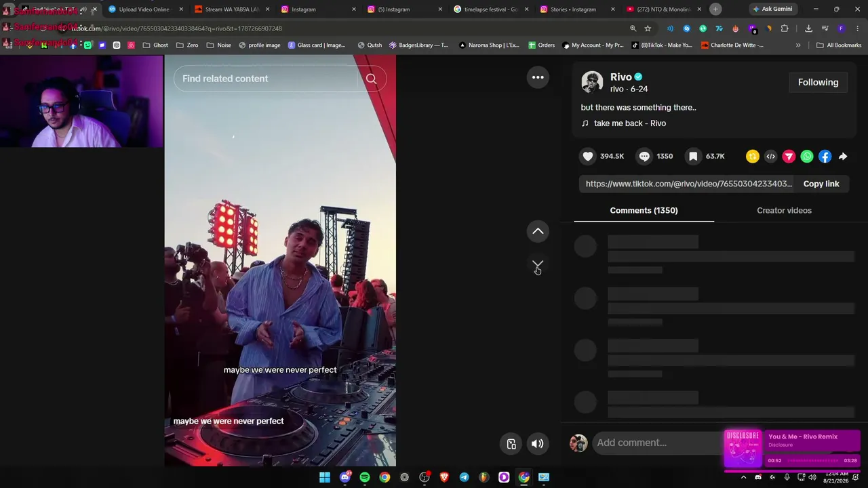Open the embed code icon
Image resolution: width=868 pixels, height=488 pixels.
(770, 157)
